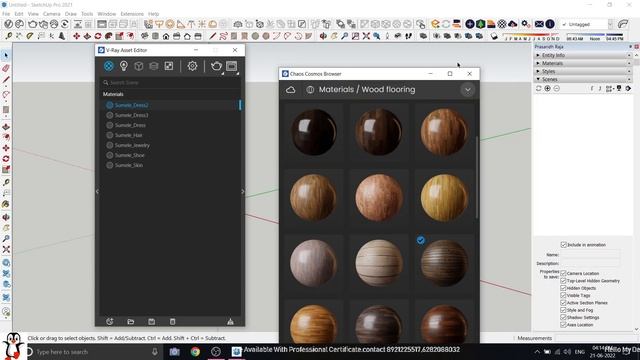Toggle Active Section Planes checkbox

click(563, 302)
